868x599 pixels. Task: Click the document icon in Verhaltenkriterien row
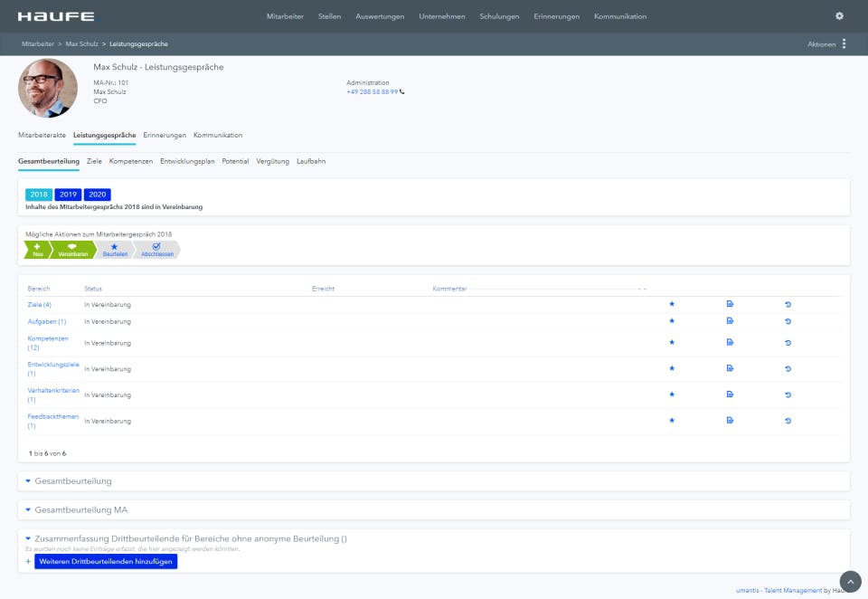click(730, 395)
